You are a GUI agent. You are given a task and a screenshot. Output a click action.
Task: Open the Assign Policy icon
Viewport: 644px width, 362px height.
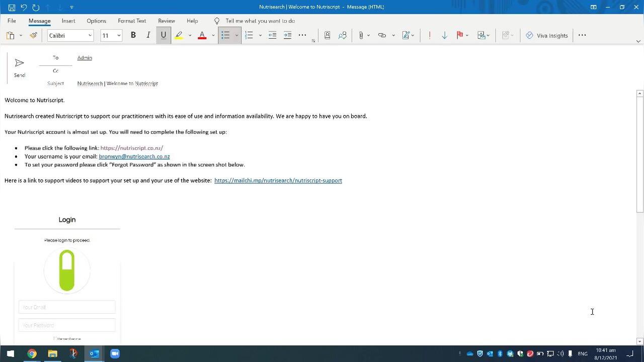click(x=483, y=35)
